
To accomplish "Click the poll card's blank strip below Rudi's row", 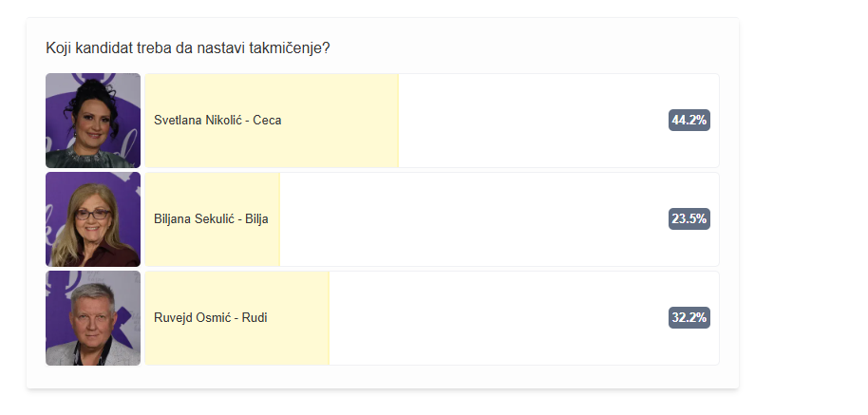I will click(380, 377).
